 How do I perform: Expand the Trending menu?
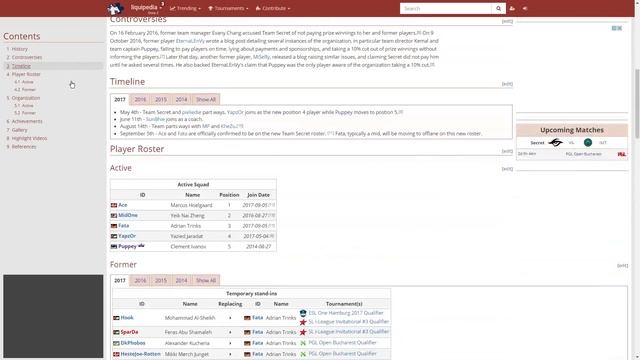[185, 8]
